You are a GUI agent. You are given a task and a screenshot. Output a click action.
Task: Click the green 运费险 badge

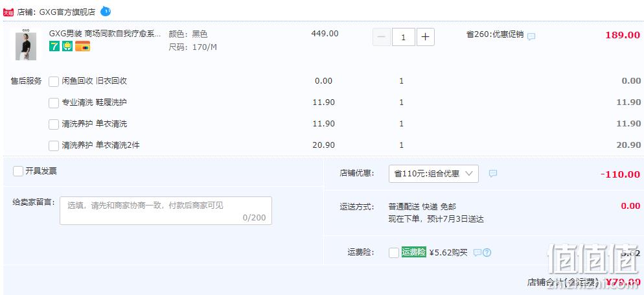(413, 252)
